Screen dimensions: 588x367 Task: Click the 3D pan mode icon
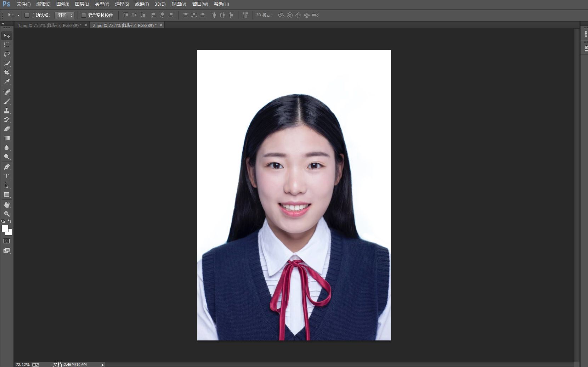pos(298,15)
